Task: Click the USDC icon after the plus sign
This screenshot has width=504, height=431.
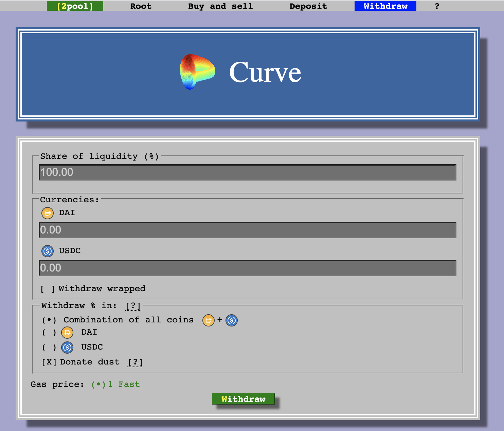Action: [231, 320]
